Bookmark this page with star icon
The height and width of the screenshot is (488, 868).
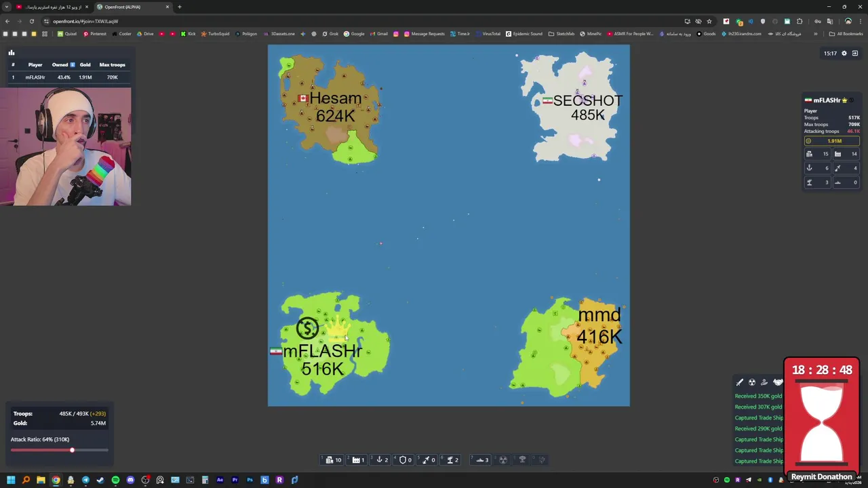coord(709,21)
